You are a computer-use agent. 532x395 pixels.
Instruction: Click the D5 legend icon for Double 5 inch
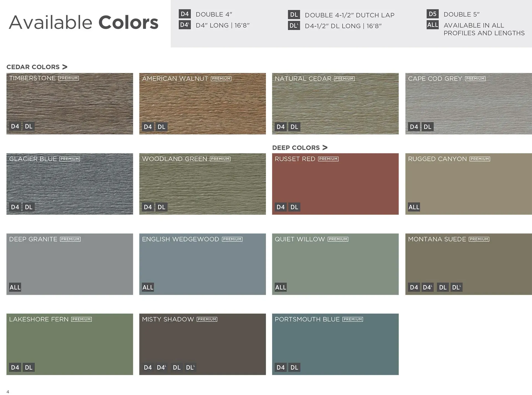(x=432, y=14)
